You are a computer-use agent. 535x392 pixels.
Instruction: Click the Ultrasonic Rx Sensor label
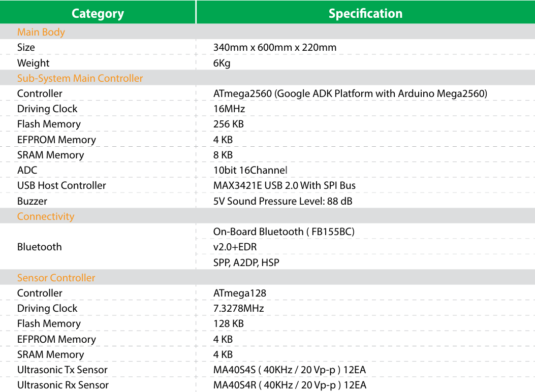click(x=63, y=385)
